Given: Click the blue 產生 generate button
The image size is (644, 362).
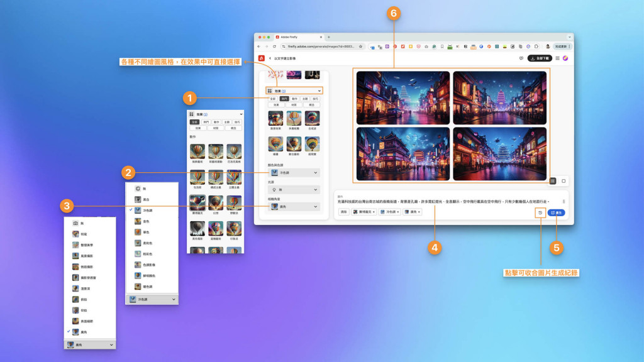Looking at the screenshot, I should tap(556, 212).
